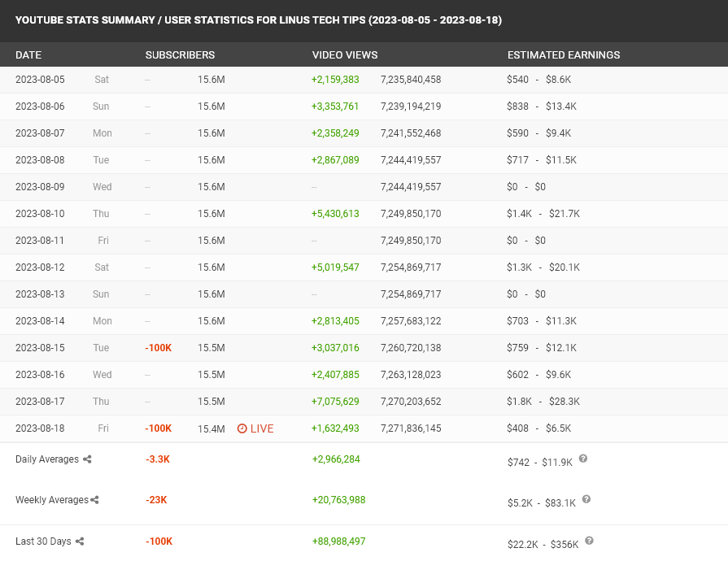Click daily average views +2,966,284
728x561 pixels.
(336, 459)
